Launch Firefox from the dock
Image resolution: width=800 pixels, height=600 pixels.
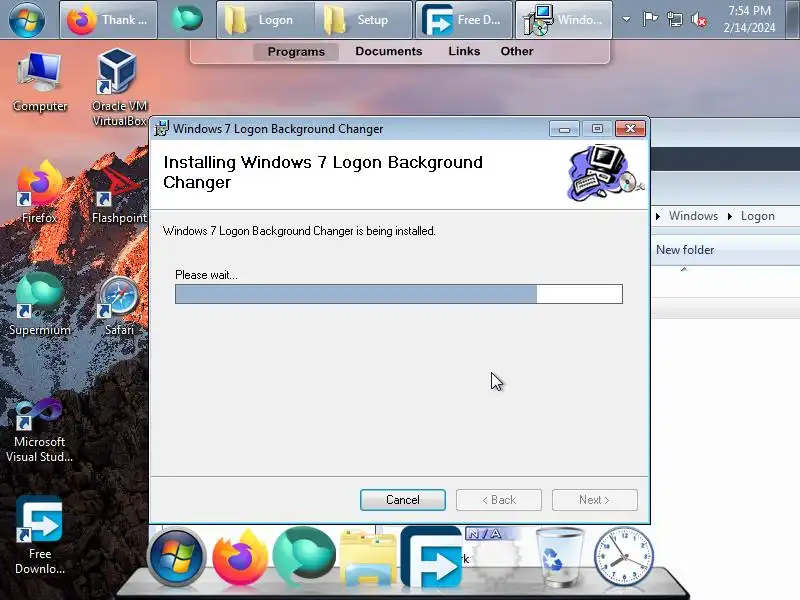(x=239, y=557)
